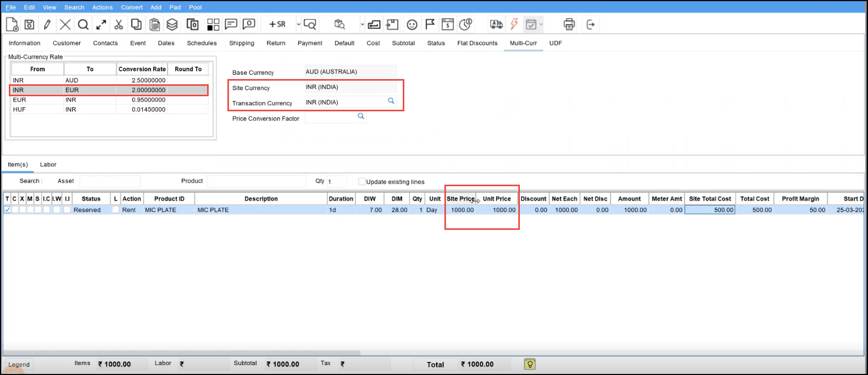Click the Save disk icon

click(30, 24)
